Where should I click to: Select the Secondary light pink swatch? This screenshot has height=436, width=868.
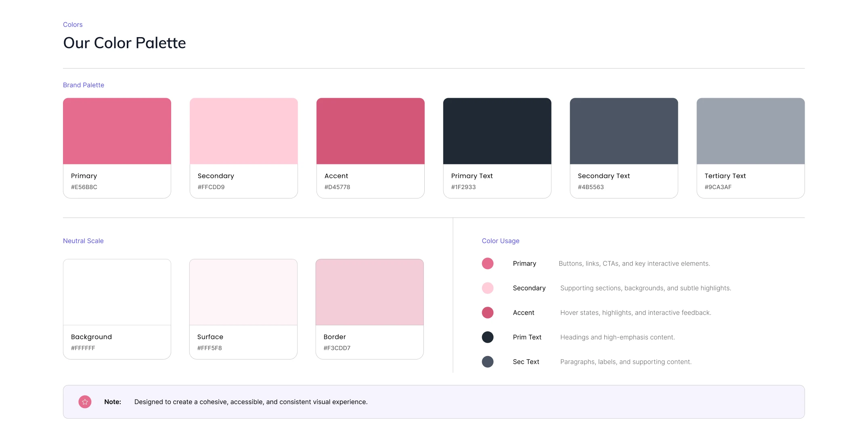(x=244, y=131)
